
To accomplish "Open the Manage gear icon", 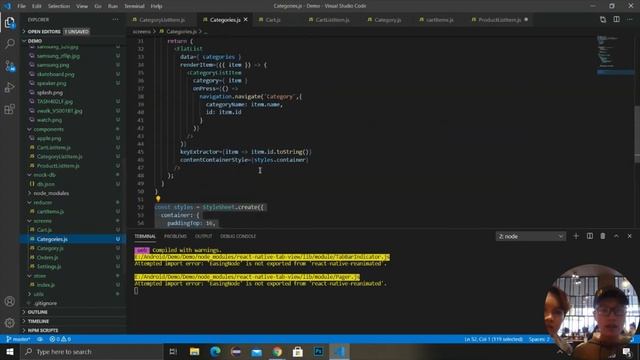I will pos(9,322).
